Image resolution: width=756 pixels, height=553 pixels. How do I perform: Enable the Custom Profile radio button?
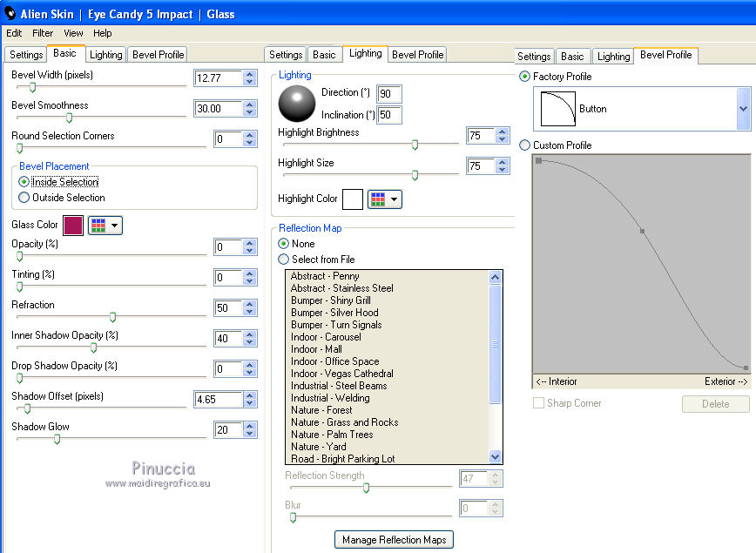[x=524, y=145]
